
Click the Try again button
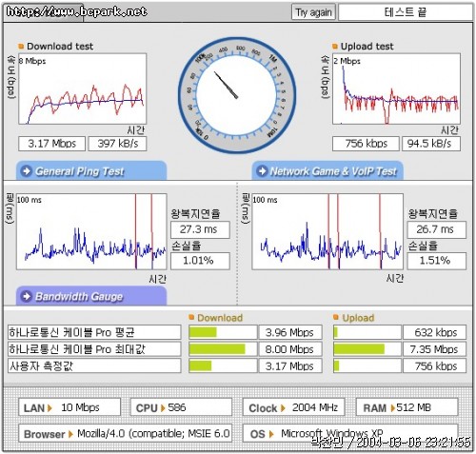click(313, 12)
